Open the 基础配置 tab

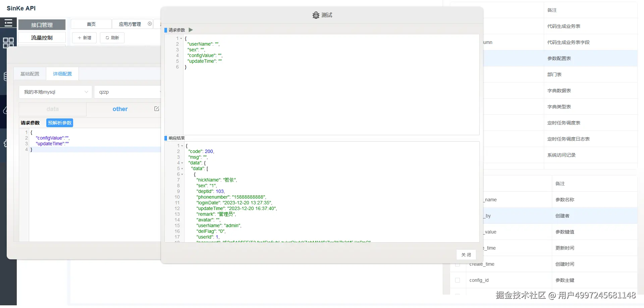[30, 74]
